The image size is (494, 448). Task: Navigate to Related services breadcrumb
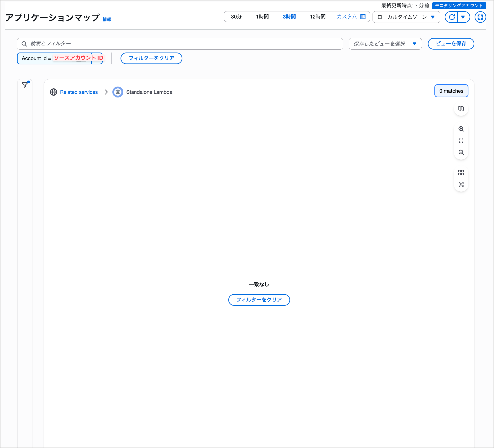pyautogui.click(x=79, y=92)
